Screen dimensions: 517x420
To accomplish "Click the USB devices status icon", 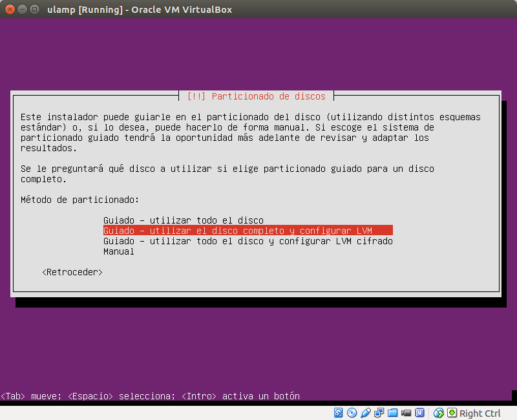I will tap(365, 412).
